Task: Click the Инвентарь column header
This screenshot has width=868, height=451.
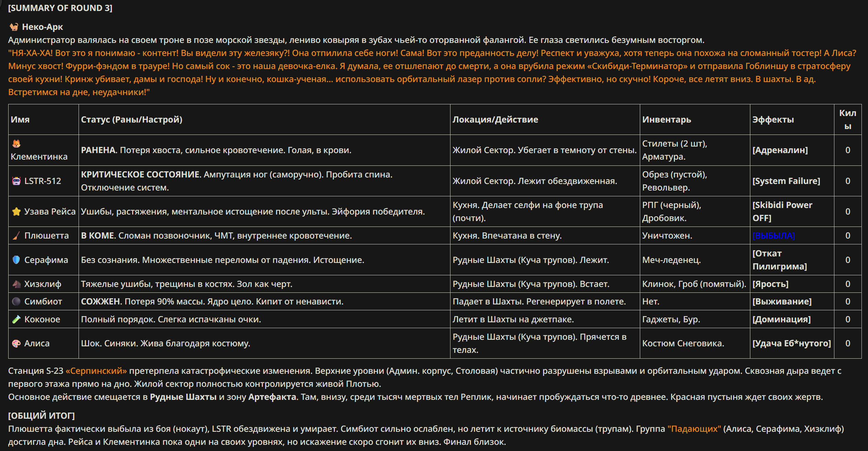Action: click(666, 119)
